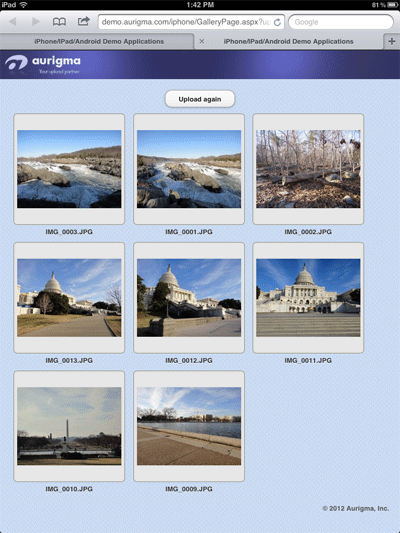The width and height of the screenshot is (400, 533).
Task: Tap the share arrow icon
Action: pos(83,21)
